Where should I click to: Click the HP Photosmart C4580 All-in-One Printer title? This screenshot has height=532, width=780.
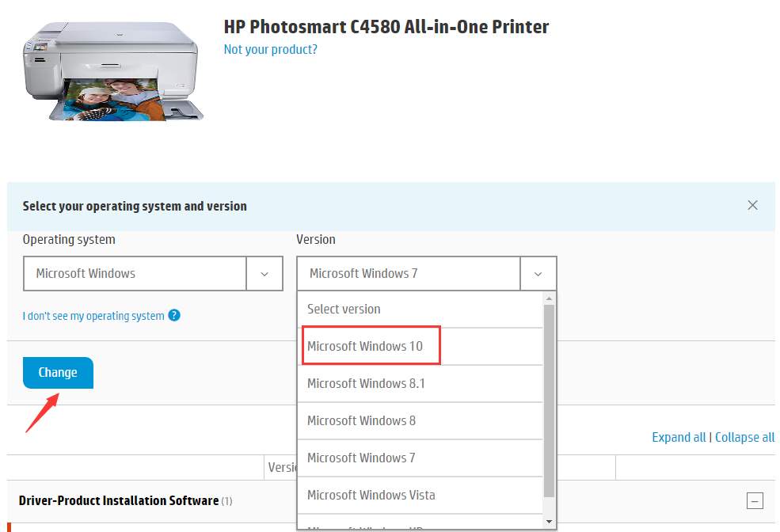click(386, 27)
